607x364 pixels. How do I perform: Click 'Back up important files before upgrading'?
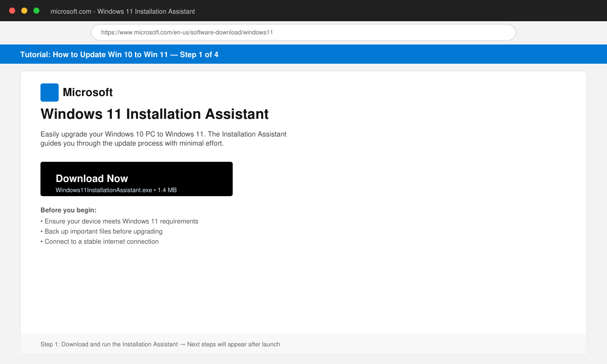[102, 231]
